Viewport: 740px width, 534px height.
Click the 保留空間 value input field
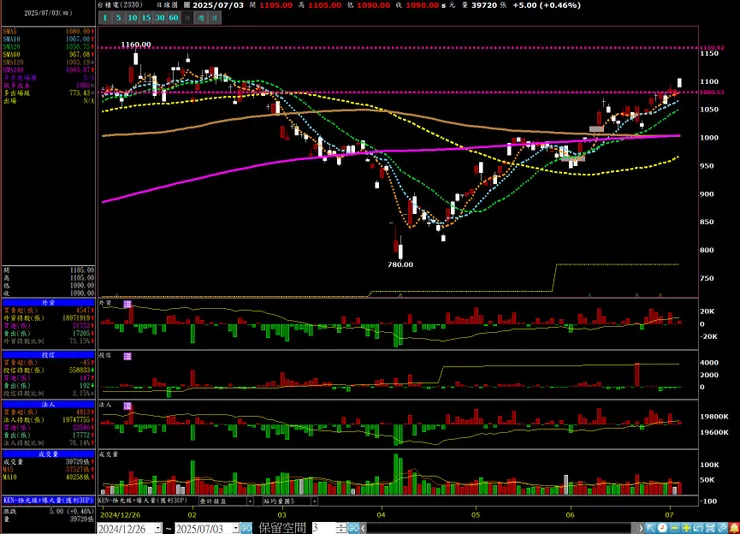(324, 528)
